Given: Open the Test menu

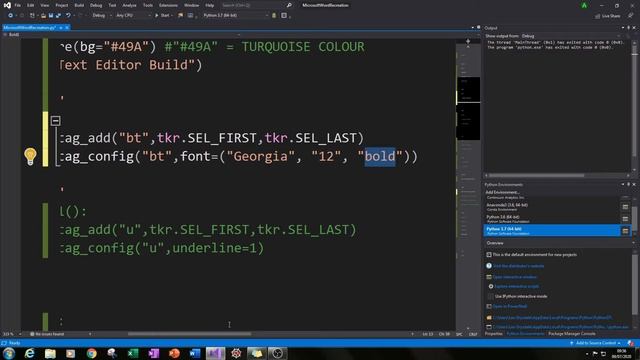Looking at the screenshot, I should coord(112,5).
